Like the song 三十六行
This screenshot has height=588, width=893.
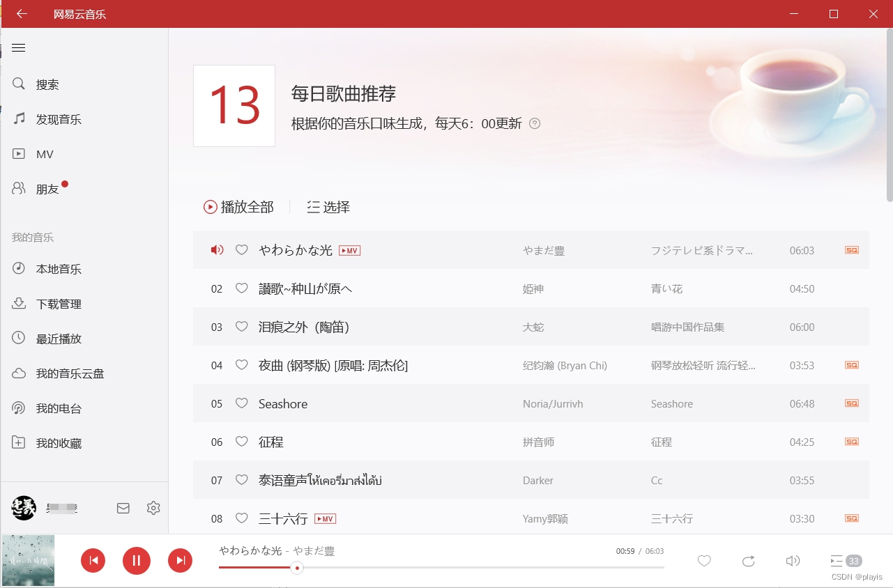point(241,518)
